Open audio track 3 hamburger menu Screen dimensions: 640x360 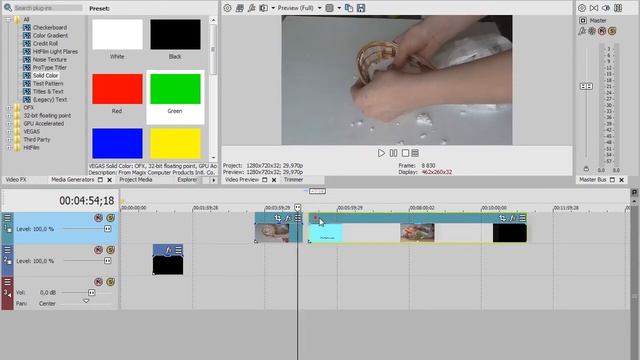click(x=7, y=282)
